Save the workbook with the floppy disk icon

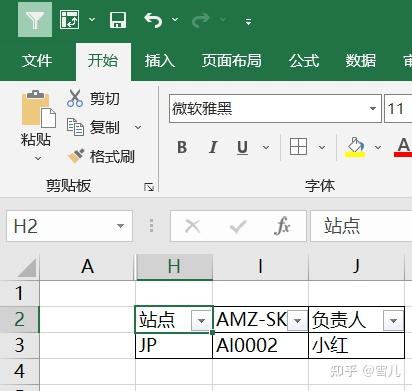pyautogui.click(x=118, y=20)
